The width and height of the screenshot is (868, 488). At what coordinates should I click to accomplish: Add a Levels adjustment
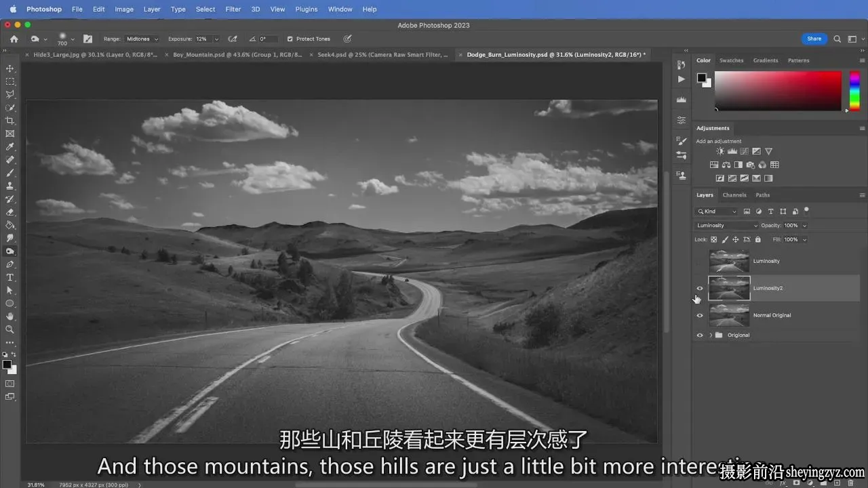coord(732,151)
